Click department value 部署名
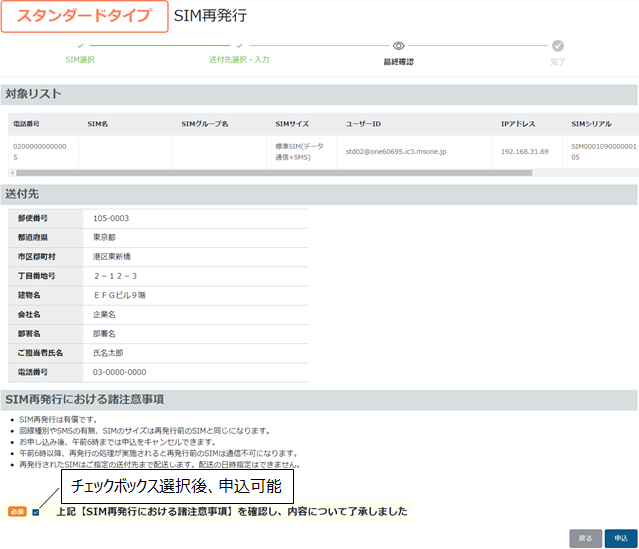639x549 pixels. [104, 334]
